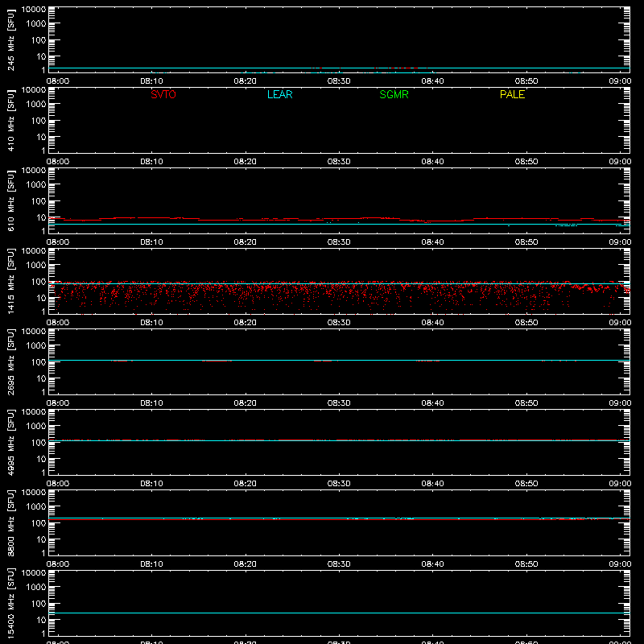Click 08:30 time label below 1415 MHz plot

(339, 323)
